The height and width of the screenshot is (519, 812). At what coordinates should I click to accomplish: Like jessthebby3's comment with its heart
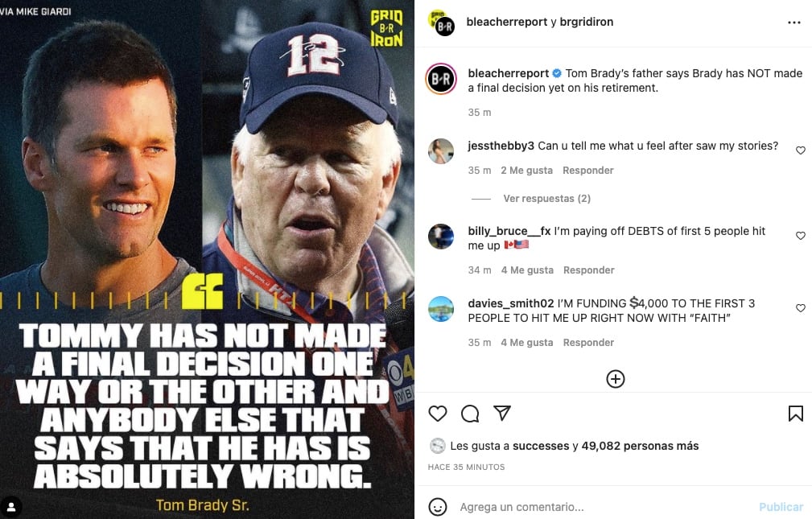(x=801, y=150)
